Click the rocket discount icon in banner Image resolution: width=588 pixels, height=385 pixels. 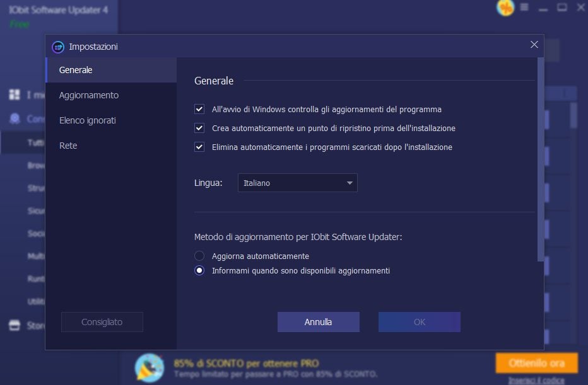(150, 367)
